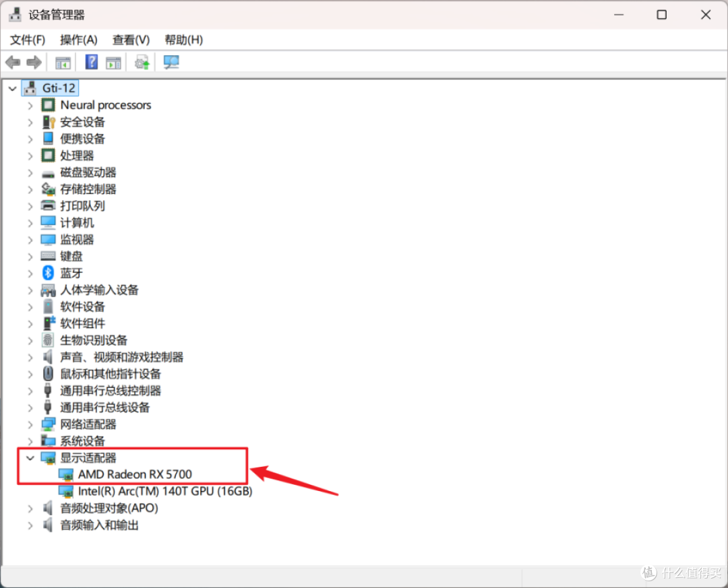The height and width of the screenshot is (588, 728).
Task: Click scan for hardware changes monitor icon
Action: [171, 62]
